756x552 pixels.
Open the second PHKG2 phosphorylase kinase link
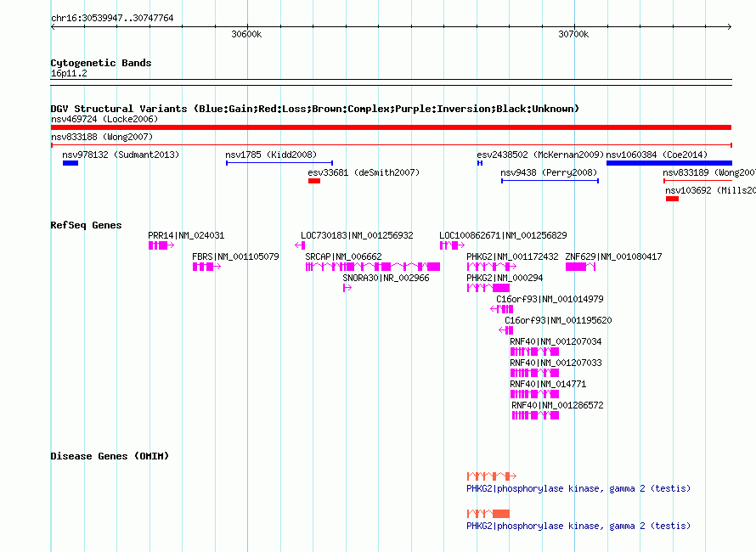coord(578,526)
